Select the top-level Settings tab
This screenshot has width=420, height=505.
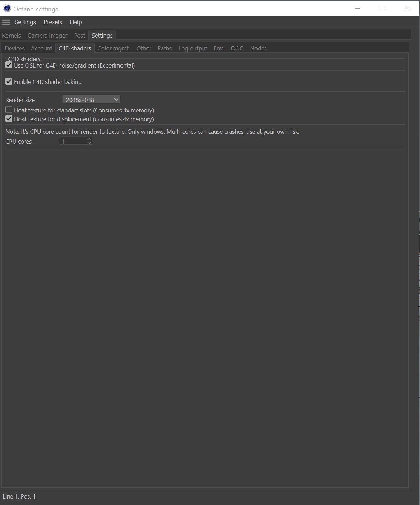[x=102, y=36]
